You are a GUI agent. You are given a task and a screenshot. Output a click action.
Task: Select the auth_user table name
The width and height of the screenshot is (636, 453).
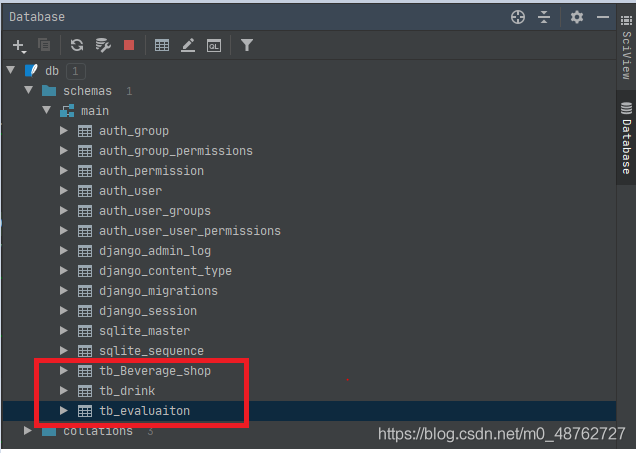(x=131, y=191)
